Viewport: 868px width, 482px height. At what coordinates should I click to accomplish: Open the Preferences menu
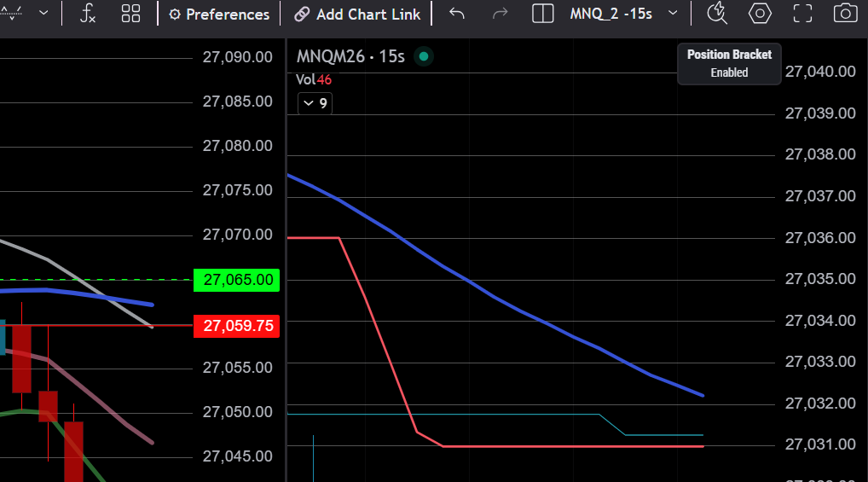click(219, 15)
